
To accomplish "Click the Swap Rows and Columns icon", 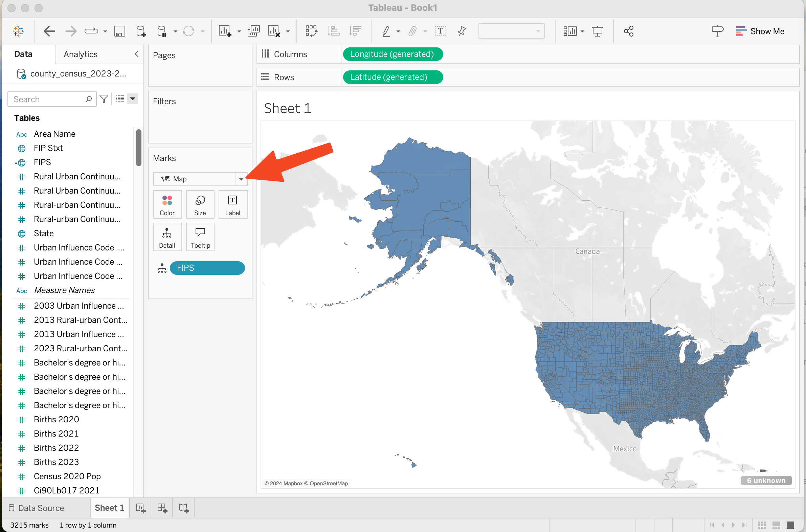I will click(x=311, y=31).
